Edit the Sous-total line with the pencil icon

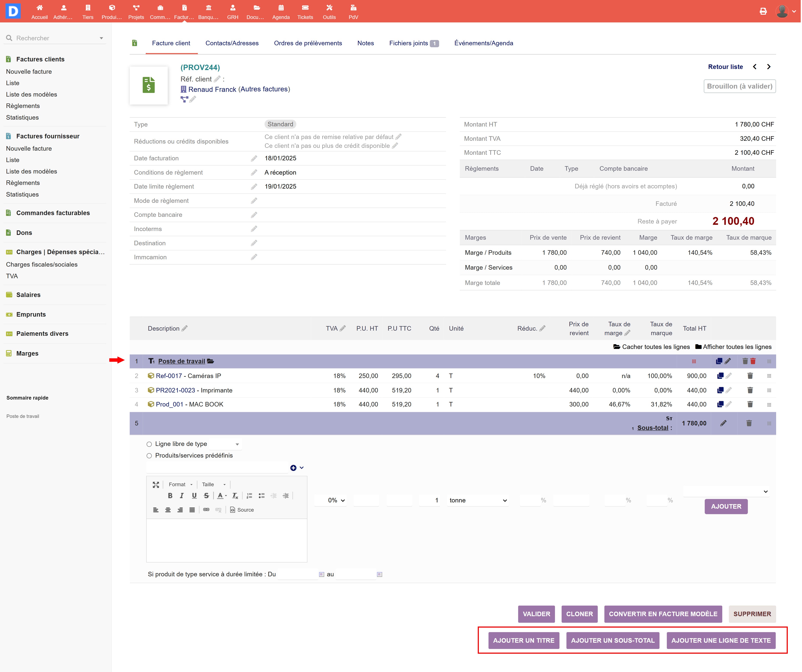point(723,423)
